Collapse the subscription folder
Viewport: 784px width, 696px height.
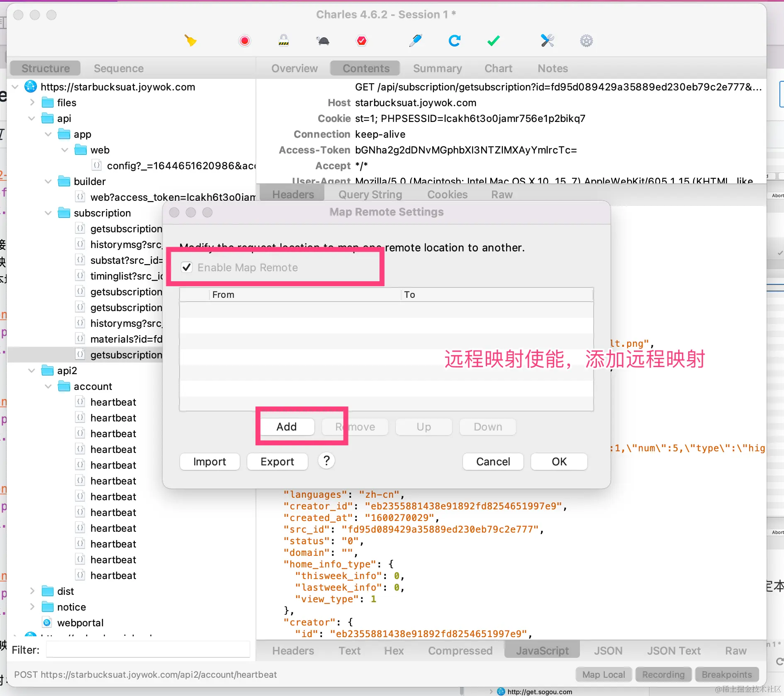[49, 213]
